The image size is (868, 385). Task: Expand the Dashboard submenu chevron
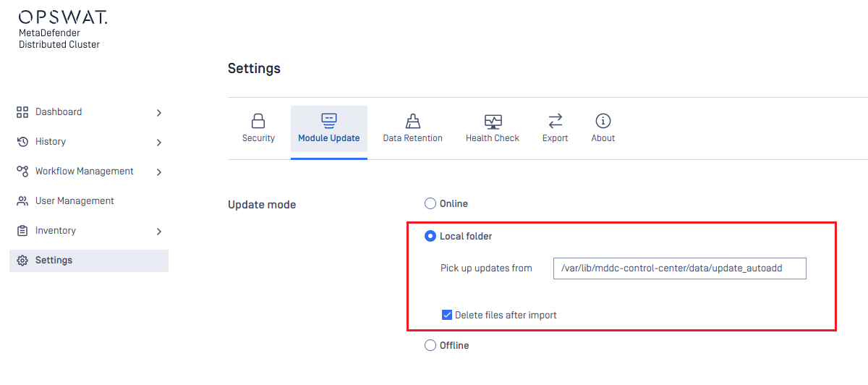(x=159, y=113)
